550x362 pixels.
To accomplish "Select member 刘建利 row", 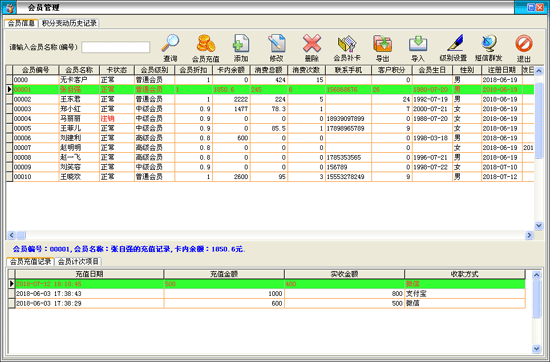I will 270,138.
